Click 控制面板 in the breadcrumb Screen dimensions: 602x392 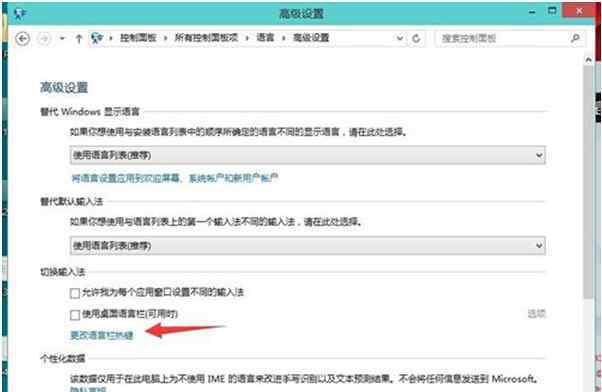click(x=138, y=38)
